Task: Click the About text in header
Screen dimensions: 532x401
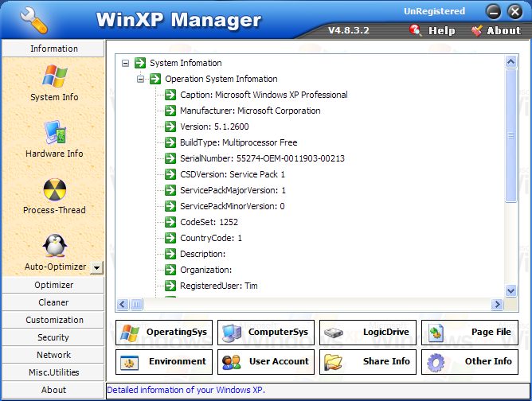Action: (x=503, y=30)
